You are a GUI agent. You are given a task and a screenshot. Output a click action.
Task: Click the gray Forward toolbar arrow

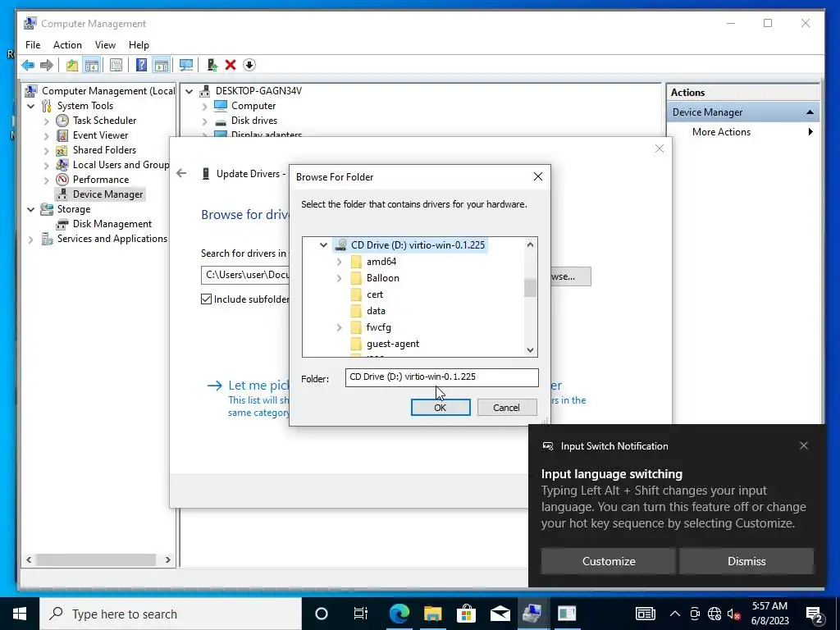(x=47, y=66)
